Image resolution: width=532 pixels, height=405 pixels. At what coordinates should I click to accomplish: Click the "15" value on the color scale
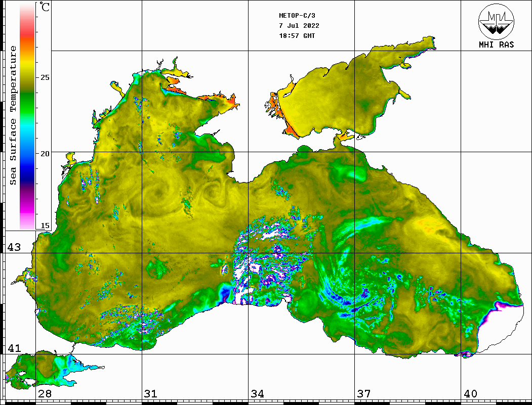[x=45, y=226]
